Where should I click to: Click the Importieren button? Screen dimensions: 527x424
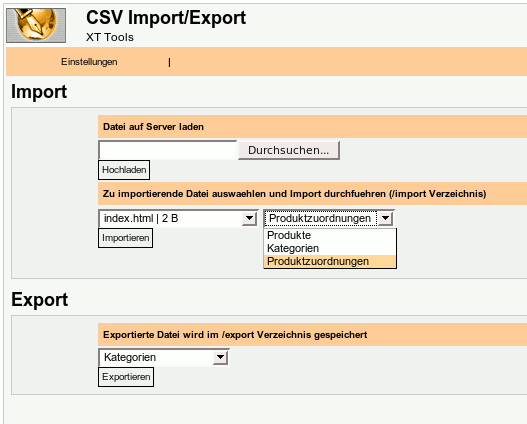tap(125, 238)
